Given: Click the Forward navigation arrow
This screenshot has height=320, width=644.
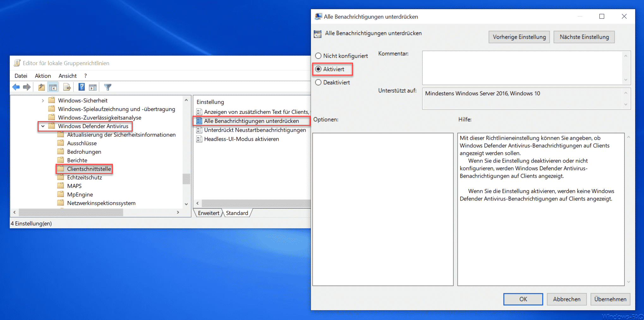Looking at the screenshot, I should click(x=27, y=87).
